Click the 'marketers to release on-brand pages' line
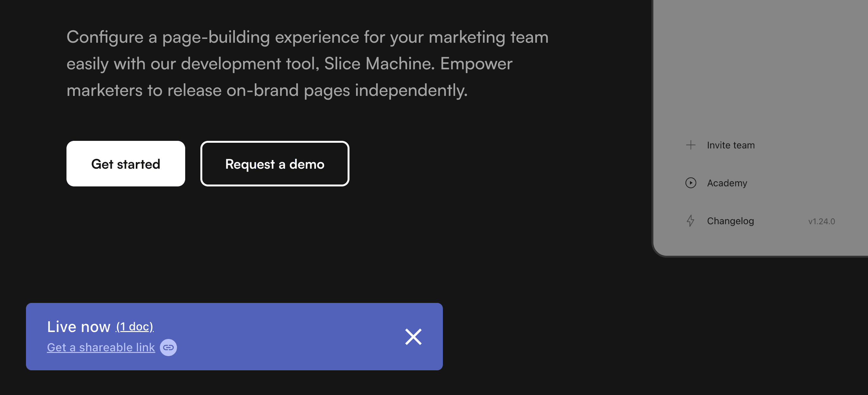Viewport: 868px width, 395px height. pos(267,90)
